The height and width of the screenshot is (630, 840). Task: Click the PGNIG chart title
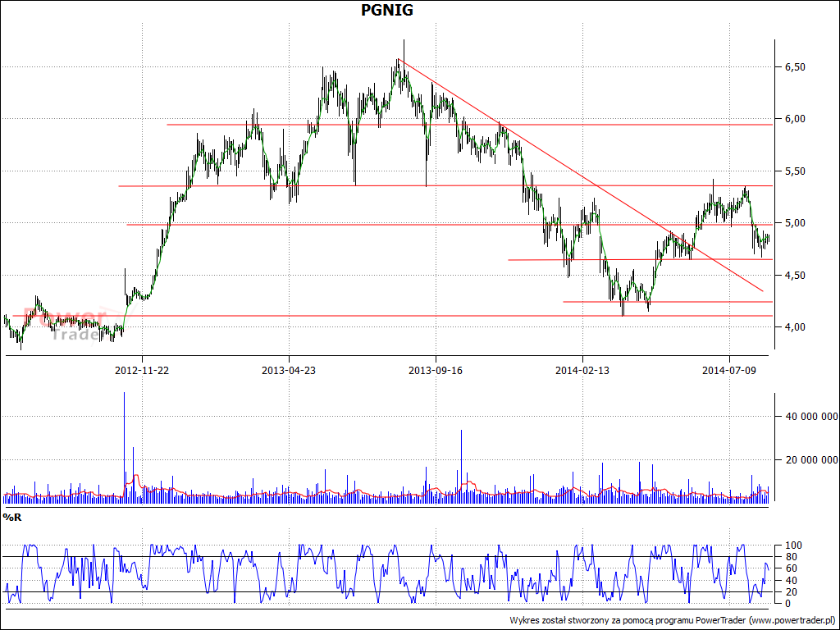click(387, 10)
